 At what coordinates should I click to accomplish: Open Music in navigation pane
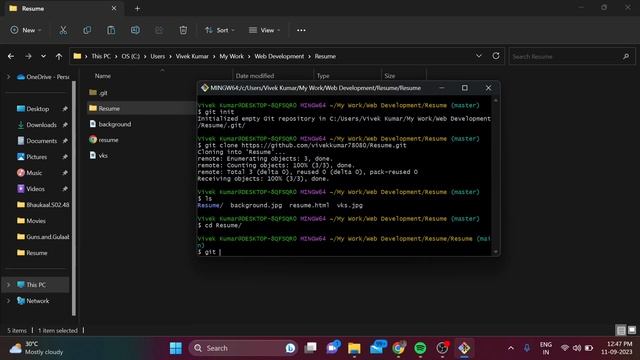[34, 173]
